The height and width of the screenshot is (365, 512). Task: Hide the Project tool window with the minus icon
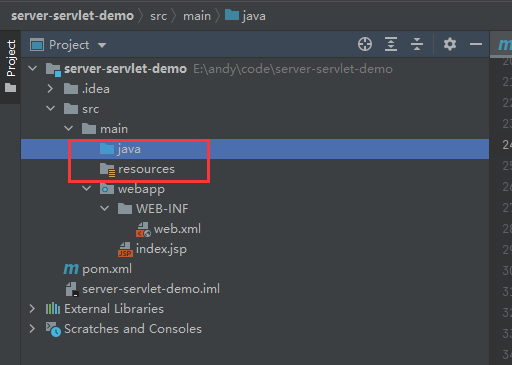coord(476,44)
